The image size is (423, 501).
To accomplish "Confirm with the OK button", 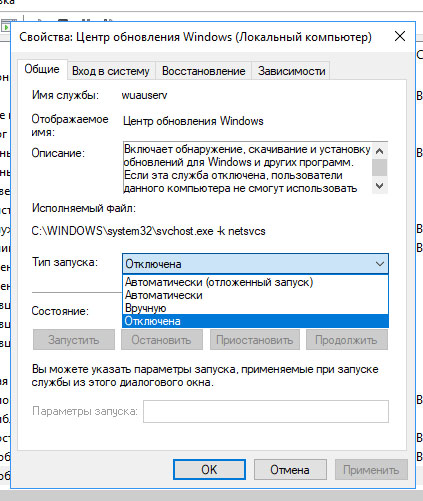I will pyautogui.click(x=209, y=470).
